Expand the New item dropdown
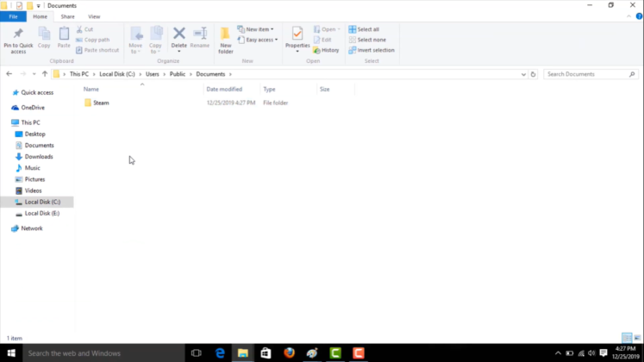Viewport: 644px width, 362px height. pyautogui.click(x=261, y=29)
